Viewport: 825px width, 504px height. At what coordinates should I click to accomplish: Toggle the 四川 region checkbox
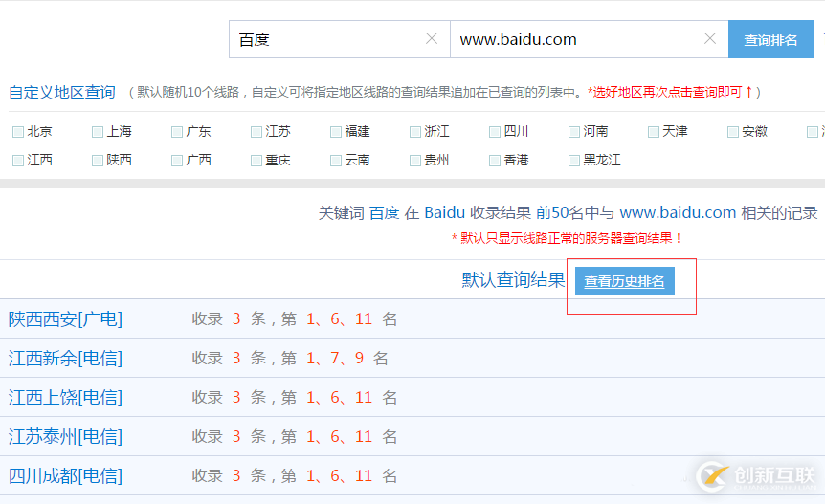pyautogui.click(x=495, y=132)
